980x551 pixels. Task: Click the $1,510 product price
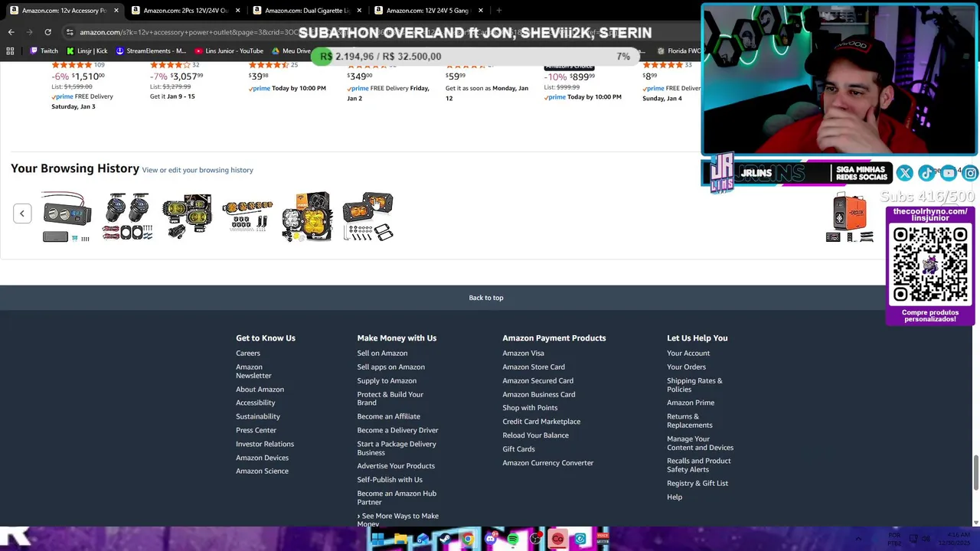coord(88,77)
